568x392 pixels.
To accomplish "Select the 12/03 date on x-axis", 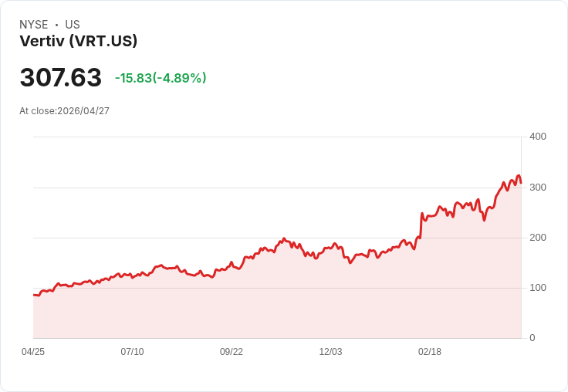I will point(330,352).
